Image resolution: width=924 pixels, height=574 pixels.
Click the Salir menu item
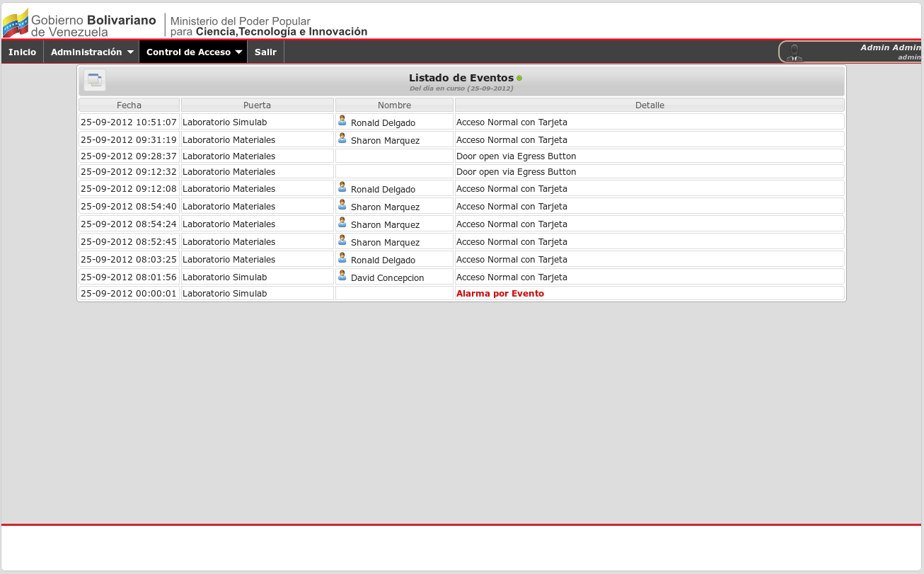(x=265, y=51)
